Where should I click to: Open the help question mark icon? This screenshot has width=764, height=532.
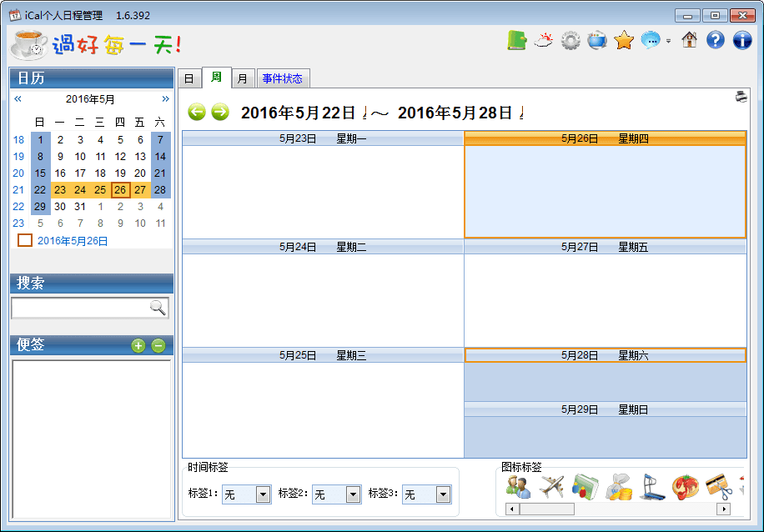point(716,40)
